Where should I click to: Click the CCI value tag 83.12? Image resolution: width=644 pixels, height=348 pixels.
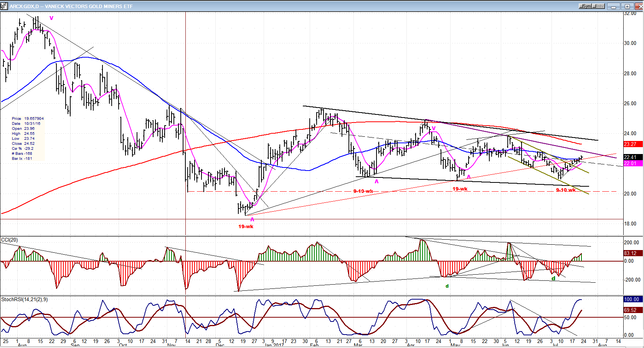click(x=630, y=254)
